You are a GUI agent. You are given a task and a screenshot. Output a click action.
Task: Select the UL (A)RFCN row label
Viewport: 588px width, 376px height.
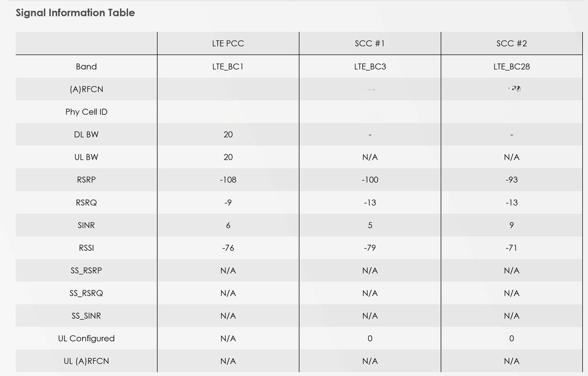point(86,361)
